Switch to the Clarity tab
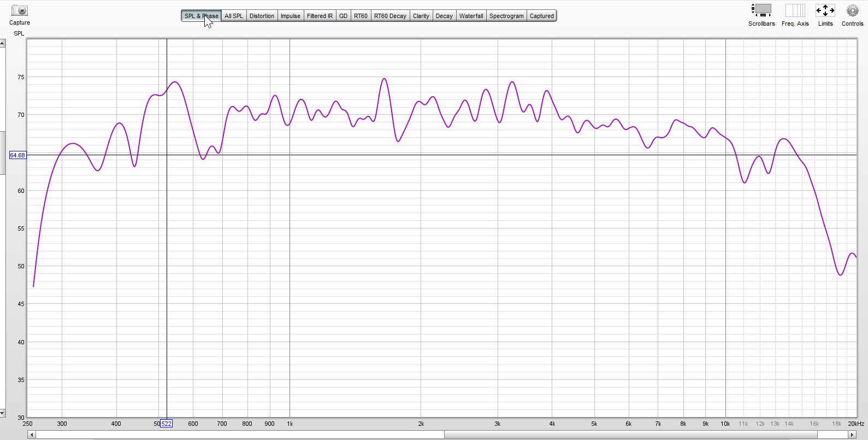Screen dimensions: 868x440 [421, 16]
